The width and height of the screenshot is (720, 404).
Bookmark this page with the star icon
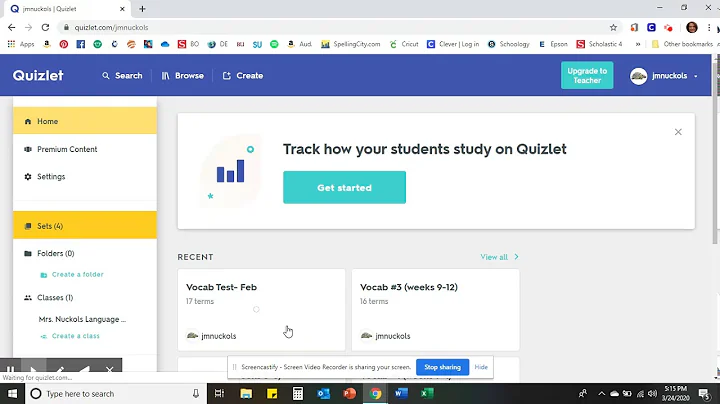pos(613,28)
